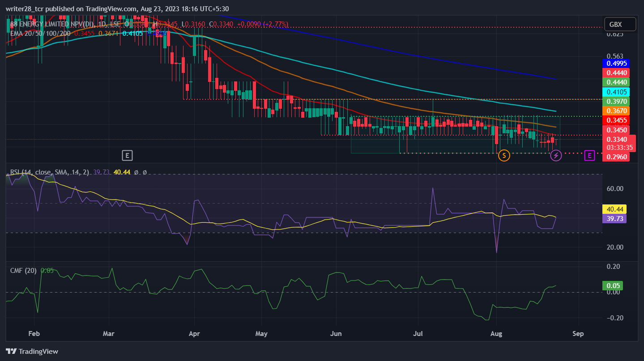Click the green 0.3970 price label

[x=616, y=101]
